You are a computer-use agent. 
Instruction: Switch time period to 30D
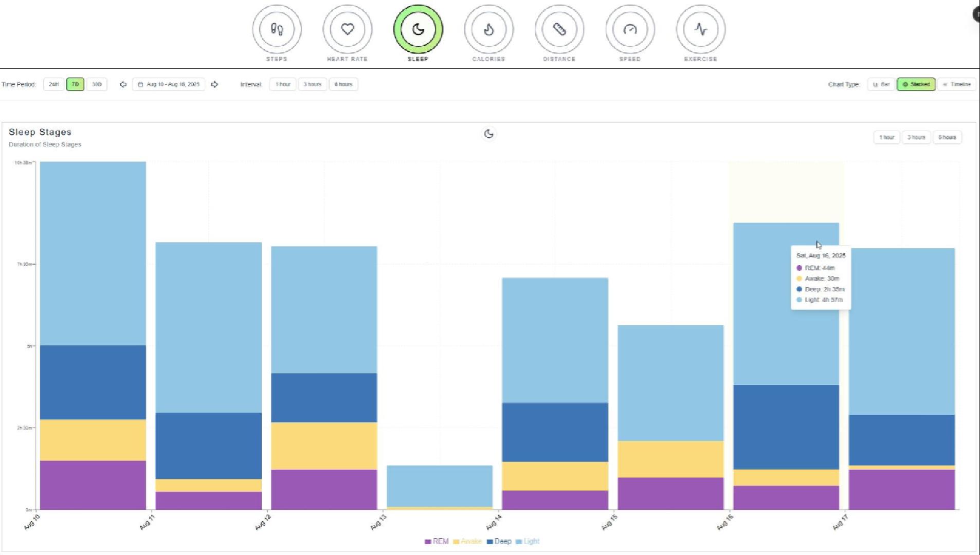(x=97, y=84)
